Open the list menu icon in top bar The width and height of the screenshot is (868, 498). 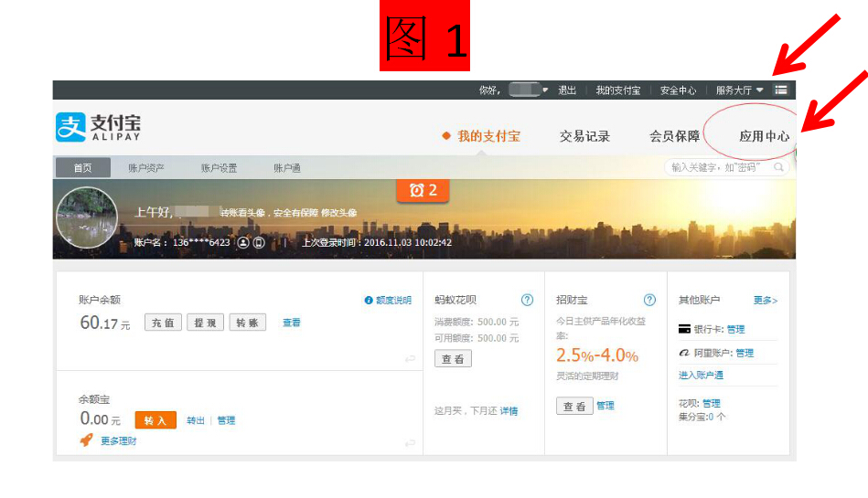point(780,90)
